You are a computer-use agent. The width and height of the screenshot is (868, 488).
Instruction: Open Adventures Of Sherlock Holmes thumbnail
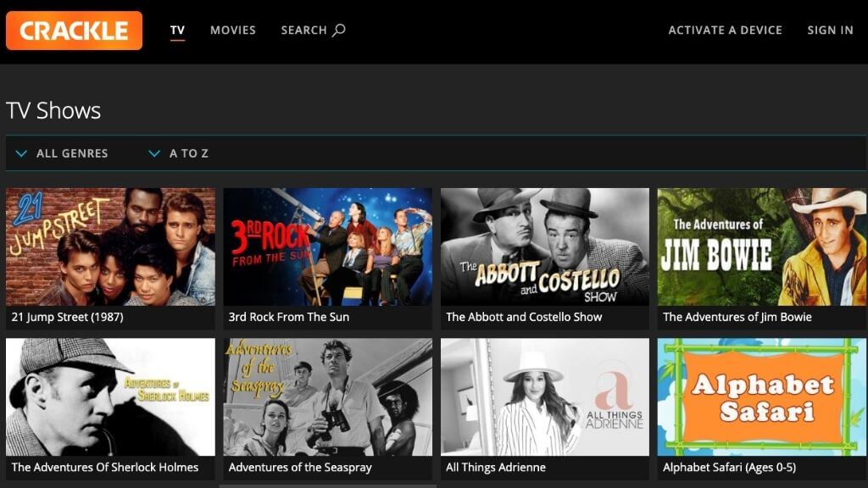click(x=111, y=397)
